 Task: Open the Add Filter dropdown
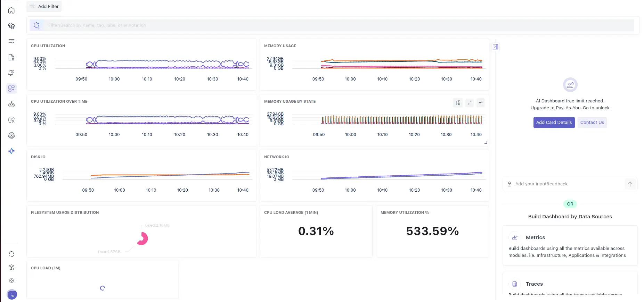coord(44,7)
